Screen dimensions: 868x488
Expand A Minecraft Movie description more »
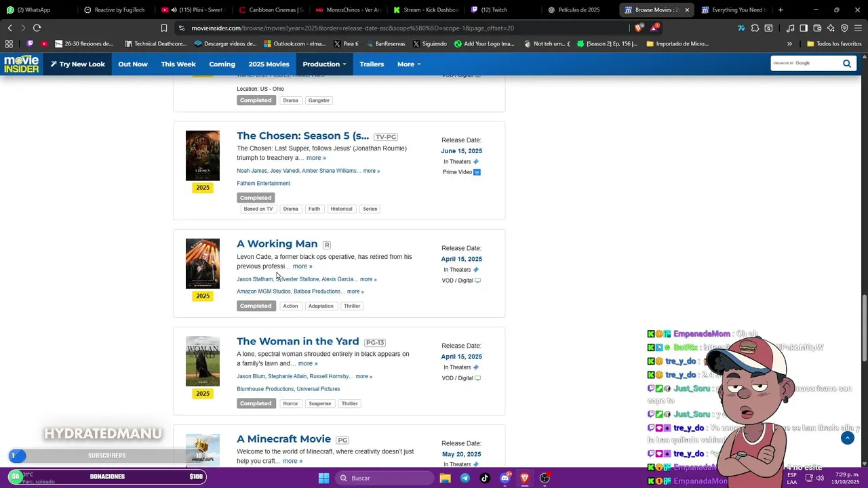pos(292,461)
